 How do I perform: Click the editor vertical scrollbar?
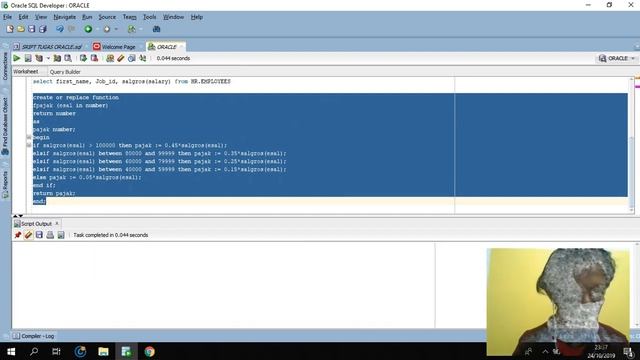point(632,145)
